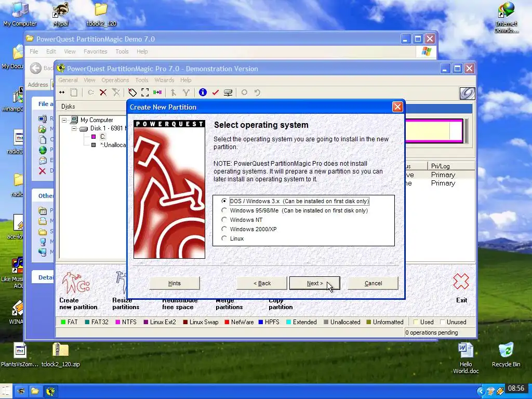
Task: Click the greyed Undelete partition toolbar icon
Action: click(116, 92)
